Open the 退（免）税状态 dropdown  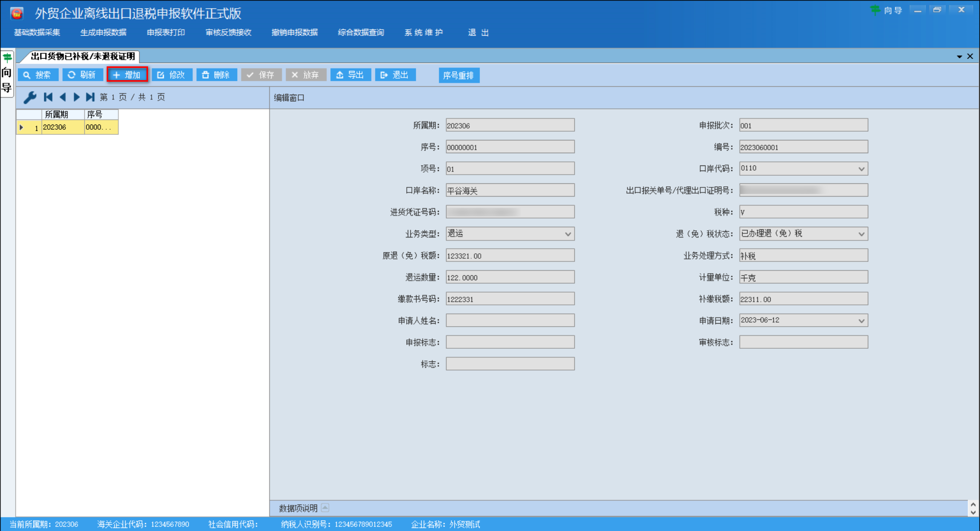tap(861, 234)
